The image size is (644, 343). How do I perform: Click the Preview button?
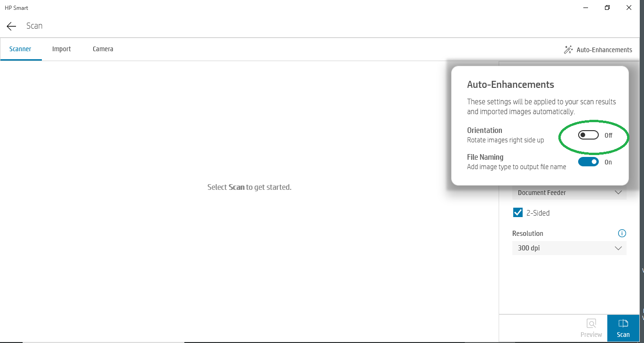point(591,328)
